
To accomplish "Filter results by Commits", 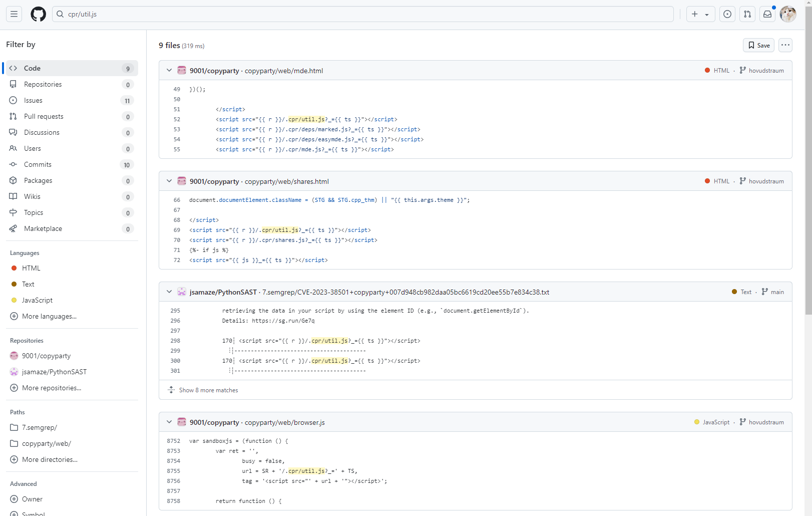I will pos(71,164).
